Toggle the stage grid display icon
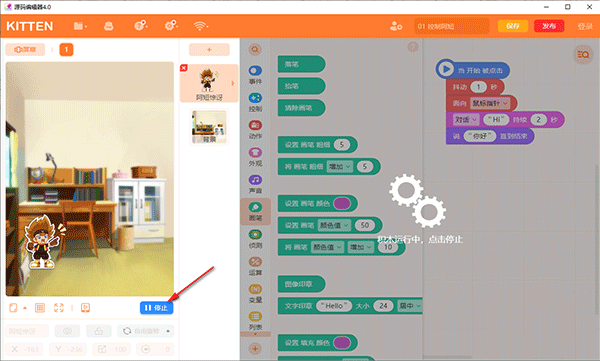The image size is (600, 361). pyautogui.click(x=40, y=307)
